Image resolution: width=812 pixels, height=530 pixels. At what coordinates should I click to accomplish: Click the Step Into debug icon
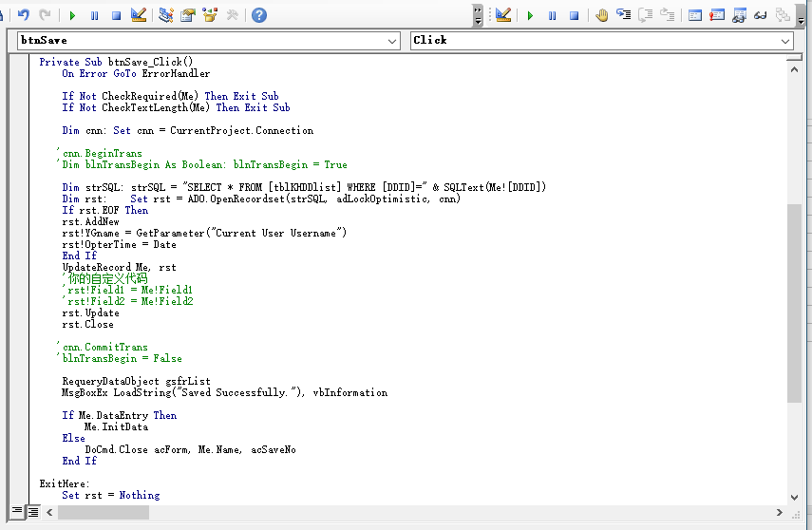click(x=624, y=15)
